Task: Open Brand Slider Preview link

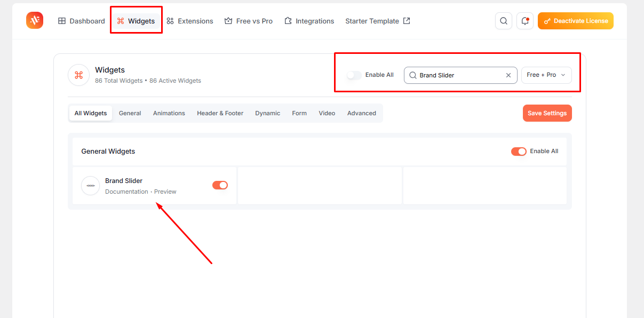Action: 165,192
